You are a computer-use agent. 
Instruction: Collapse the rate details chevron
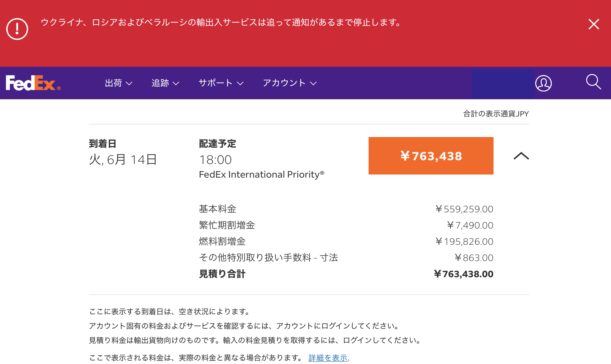pyautogui.click(x=521, y=156)
